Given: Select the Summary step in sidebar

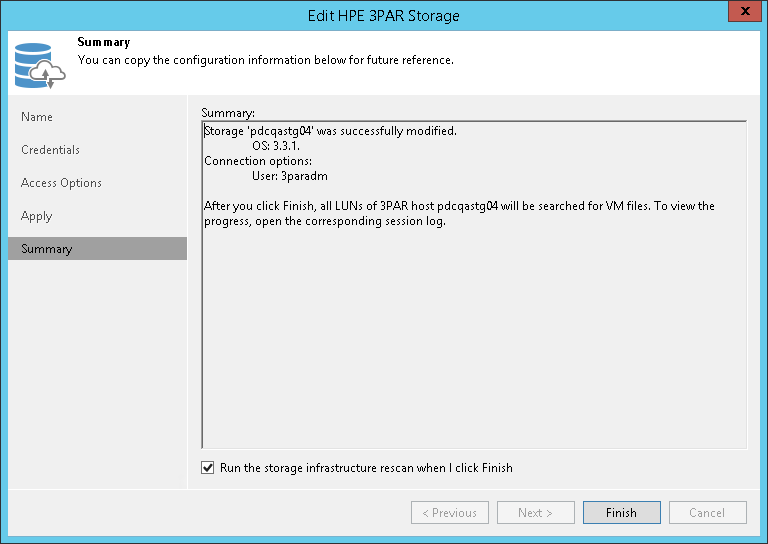Looking at the screenshot, I should (x=97, y=249).
